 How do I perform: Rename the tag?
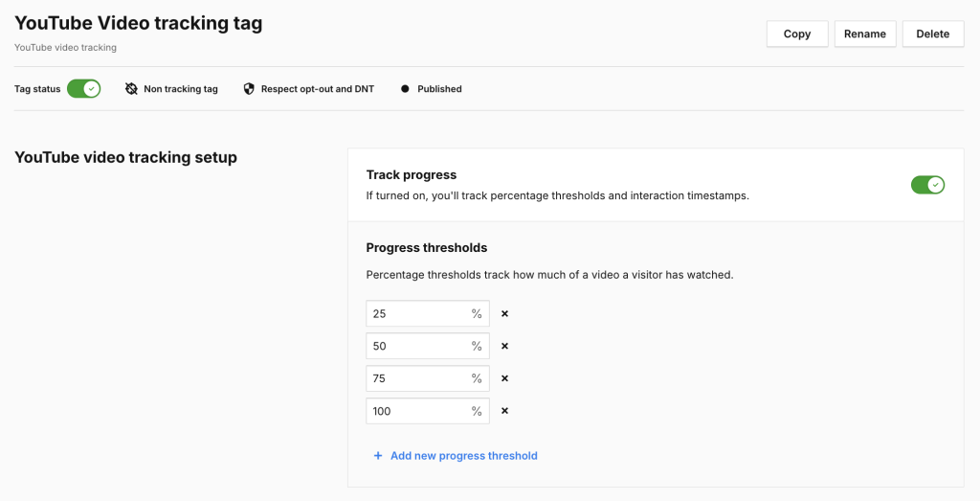pyautogui.click(x=865, y=34)
